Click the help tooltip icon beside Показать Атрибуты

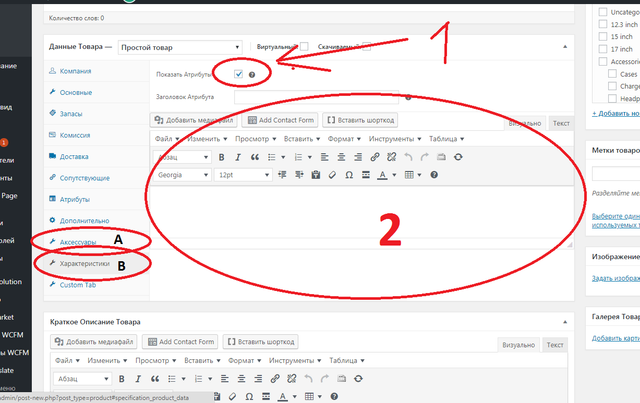[252, 75]
